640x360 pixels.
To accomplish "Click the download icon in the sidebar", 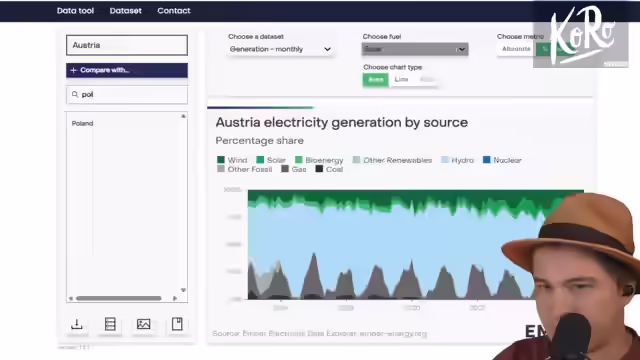I will click(77, 324).
